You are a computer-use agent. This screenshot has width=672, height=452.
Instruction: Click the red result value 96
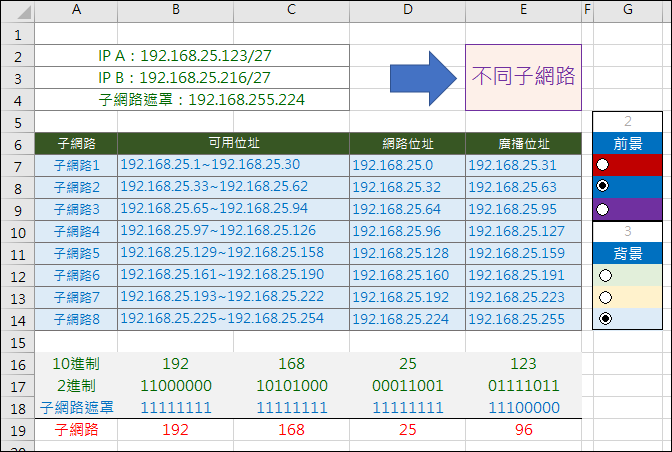[x=523, y=430]
